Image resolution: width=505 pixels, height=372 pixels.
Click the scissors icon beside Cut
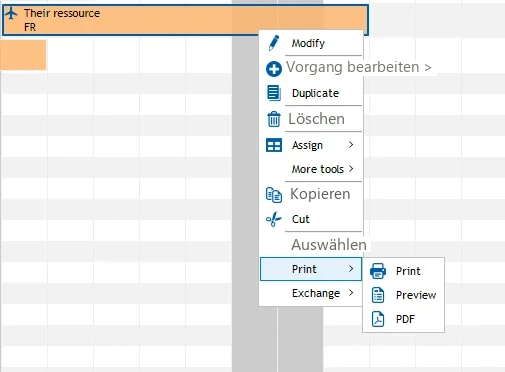tap(274, 219)
